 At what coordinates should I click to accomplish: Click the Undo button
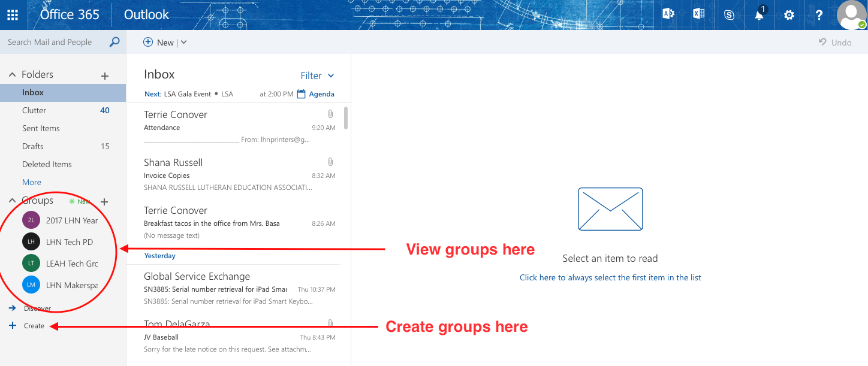pos(835,42)
